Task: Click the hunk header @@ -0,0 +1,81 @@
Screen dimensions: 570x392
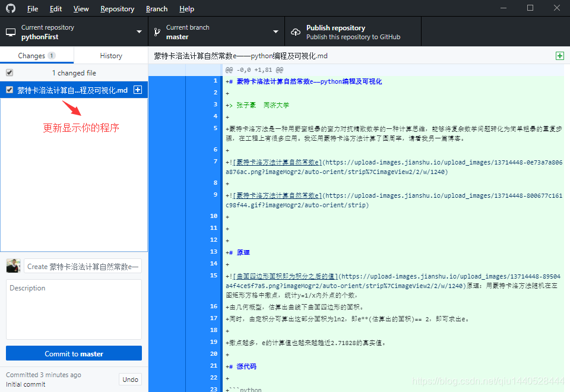Action: point(254,70)
